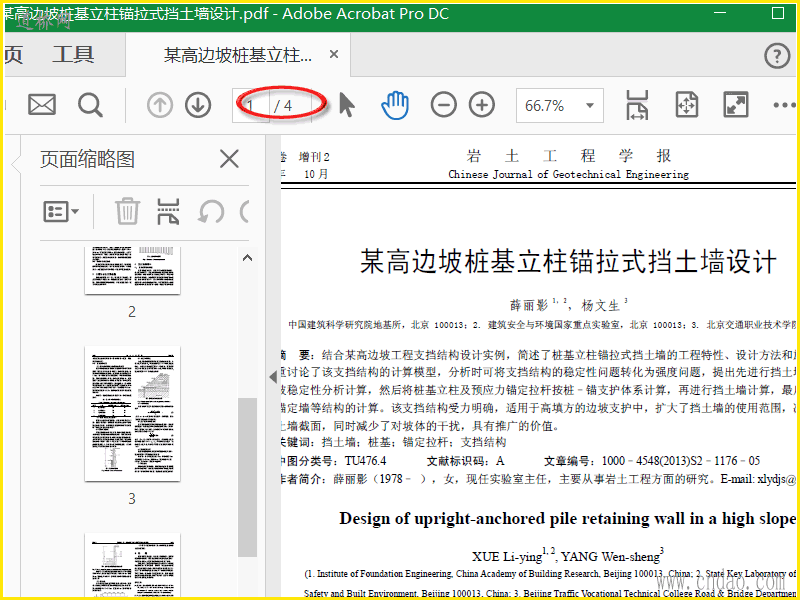
Task: Click author line XUE Li-ying, YANG Wen-sheng
Action: pyautogui.click(x=568, y=555)
